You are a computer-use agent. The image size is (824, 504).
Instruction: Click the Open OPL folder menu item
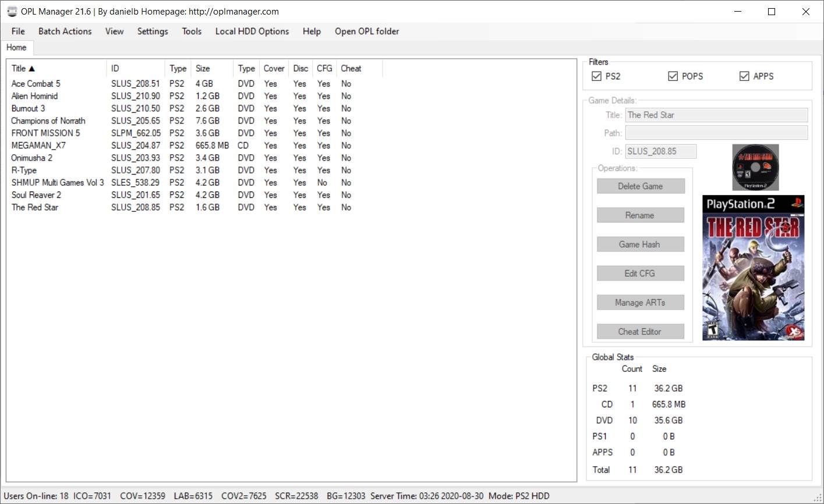pos(367,31)
